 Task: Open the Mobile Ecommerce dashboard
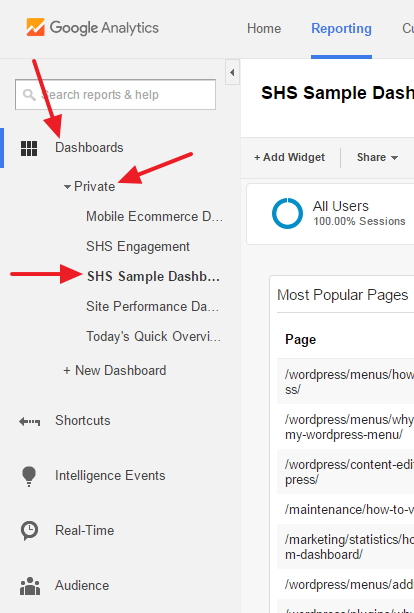(154, 217)
